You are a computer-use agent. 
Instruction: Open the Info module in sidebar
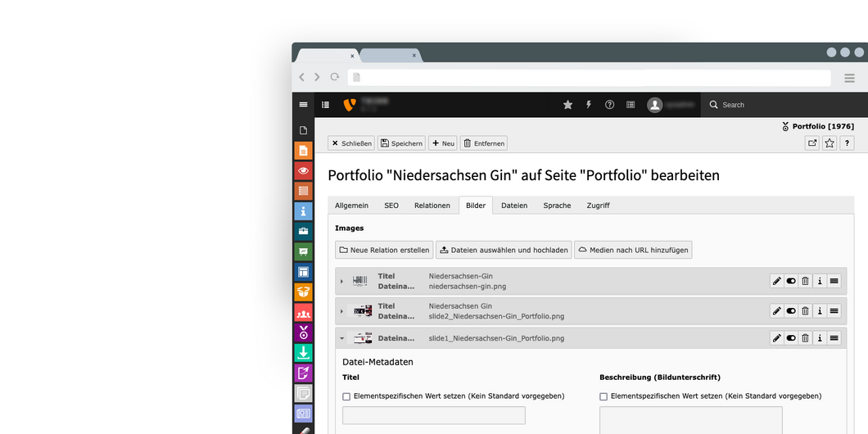pos(303,211)
